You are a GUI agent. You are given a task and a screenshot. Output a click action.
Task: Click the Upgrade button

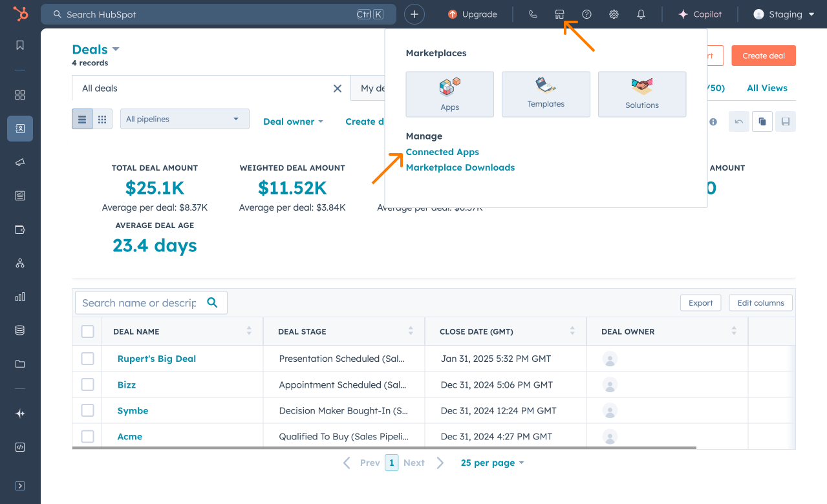(x=473, y=14)
